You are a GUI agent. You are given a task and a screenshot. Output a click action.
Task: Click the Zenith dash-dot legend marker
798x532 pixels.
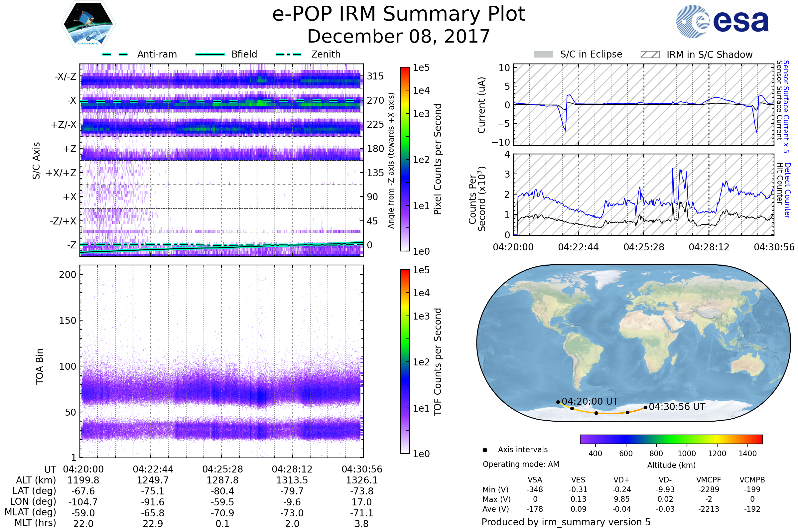coord(288,54)
